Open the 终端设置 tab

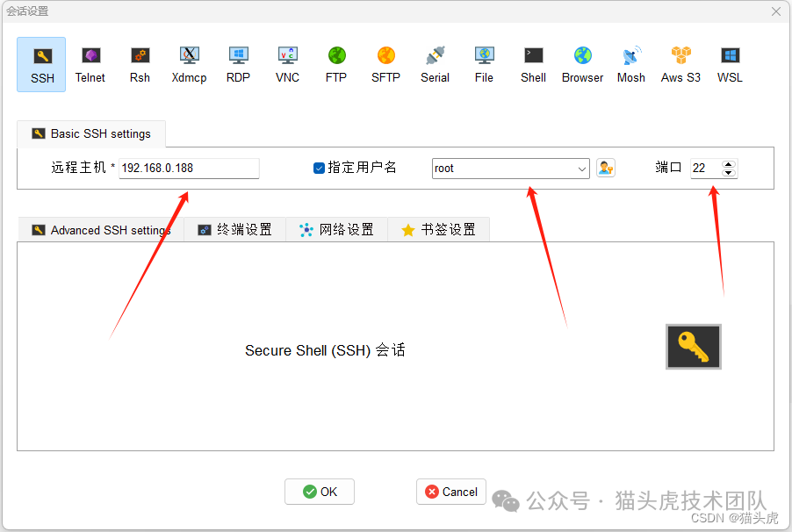tap(234, 230)
